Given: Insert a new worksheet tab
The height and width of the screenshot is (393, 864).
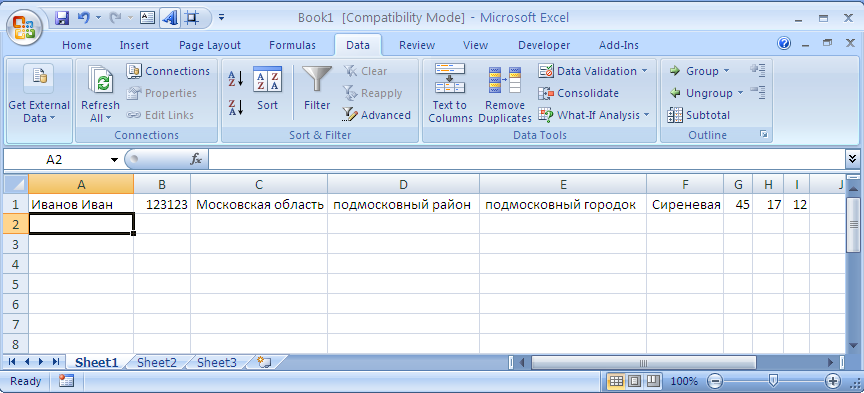Looking at the screenshot, I should click(x=264, y=363).
